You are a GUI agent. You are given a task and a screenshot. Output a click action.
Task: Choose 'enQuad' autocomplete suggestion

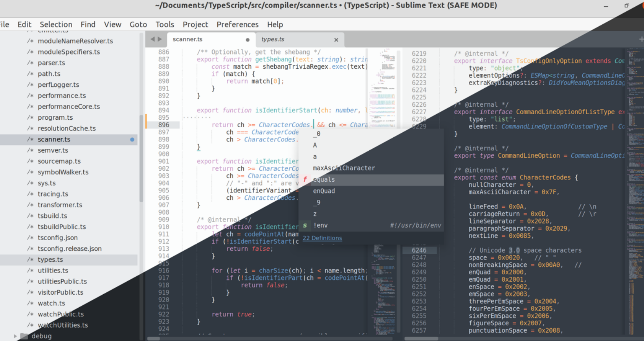coord(372,191)
